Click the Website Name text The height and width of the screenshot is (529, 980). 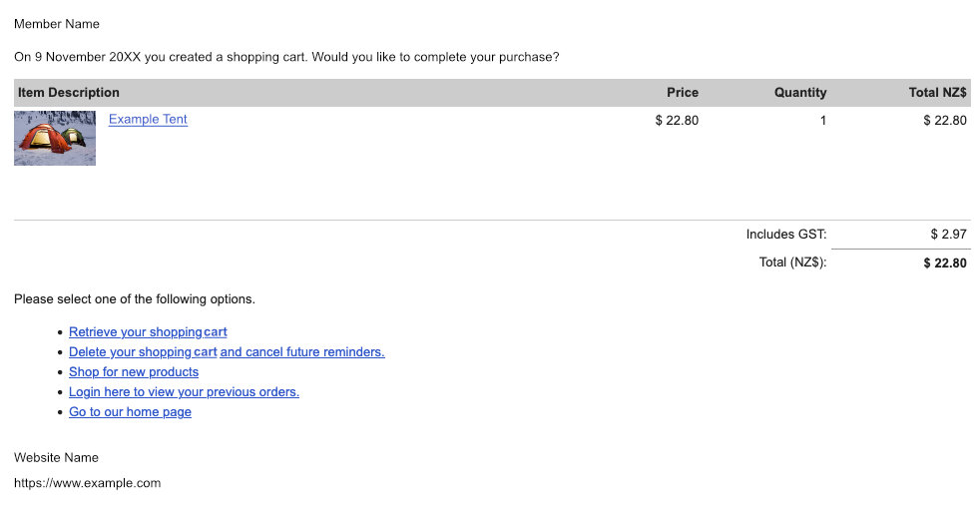tap(56, 458)
